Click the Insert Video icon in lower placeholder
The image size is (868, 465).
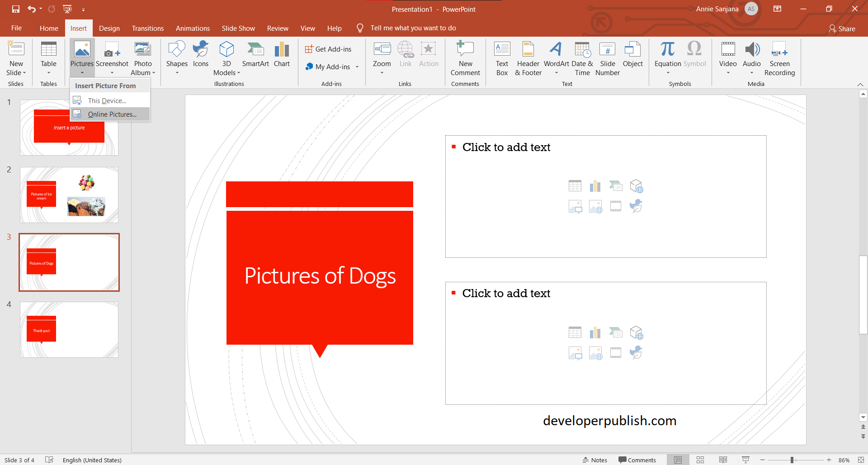[616, 353]
